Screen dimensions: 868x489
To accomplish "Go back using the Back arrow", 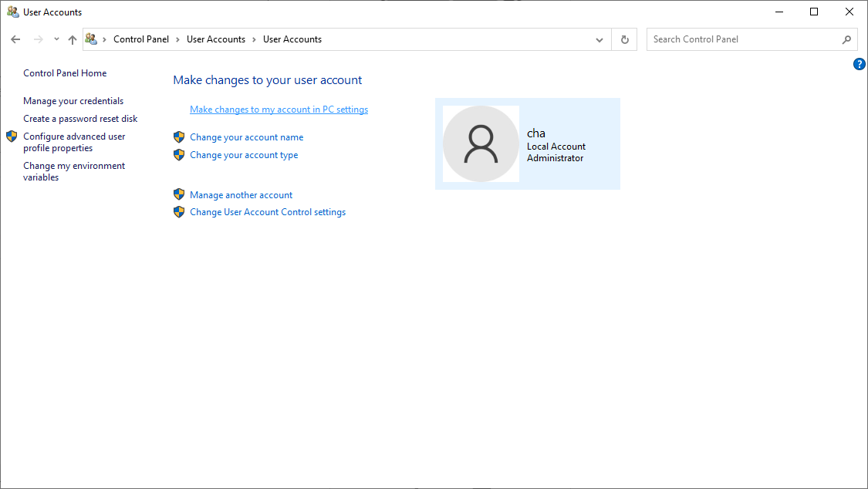I will [15, 39].
